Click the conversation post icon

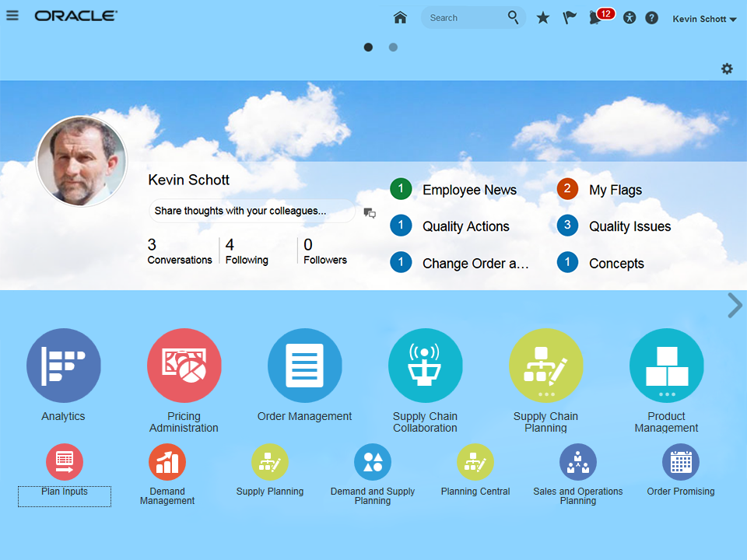[370, 213]
